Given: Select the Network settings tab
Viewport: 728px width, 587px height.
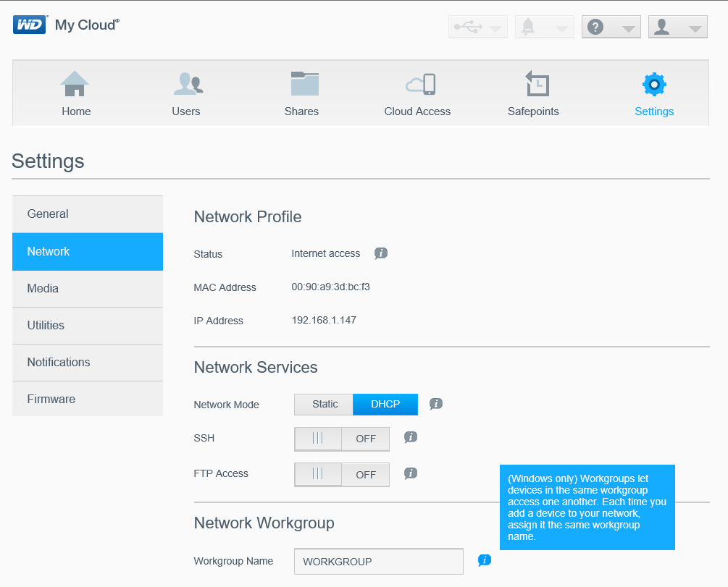Looking at the screenshot, I should coord(88,251).
